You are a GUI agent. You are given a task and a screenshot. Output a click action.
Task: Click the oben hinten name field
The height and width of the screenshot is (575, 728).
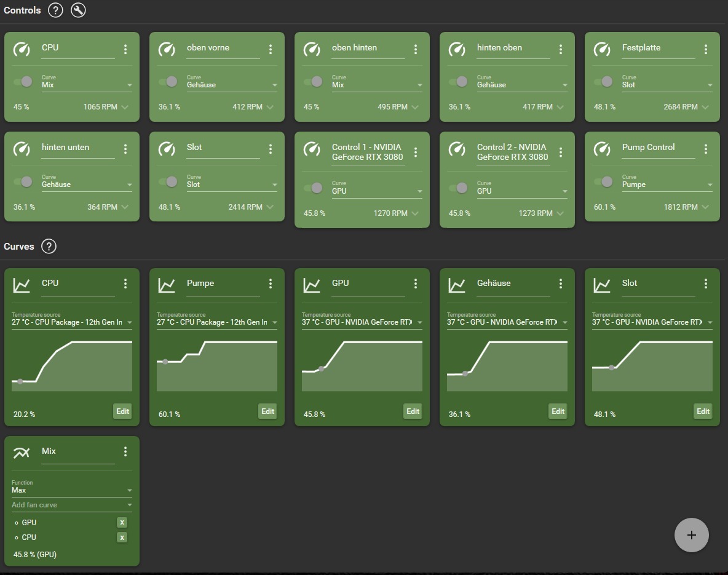pyautogui.click(x=368, y=49)
